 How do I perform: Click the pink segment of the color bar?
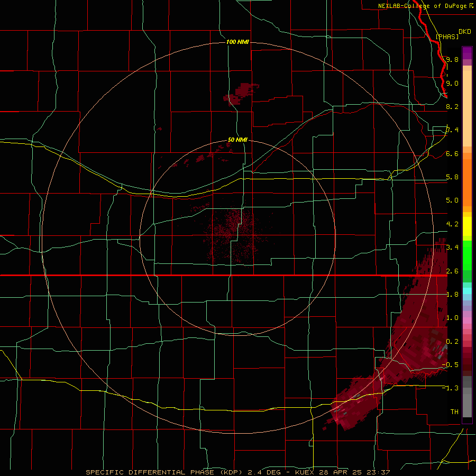467,321
